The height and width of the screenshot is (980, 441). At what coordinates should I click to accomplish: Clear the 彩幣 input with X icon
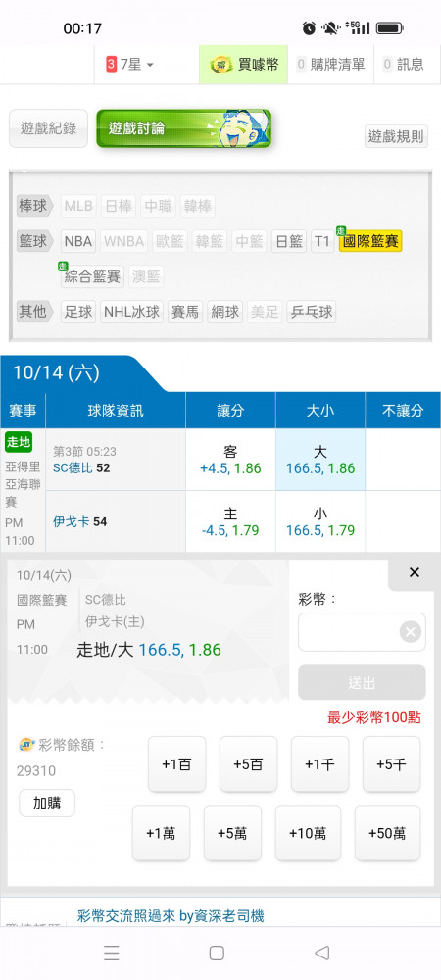[411, 632]
